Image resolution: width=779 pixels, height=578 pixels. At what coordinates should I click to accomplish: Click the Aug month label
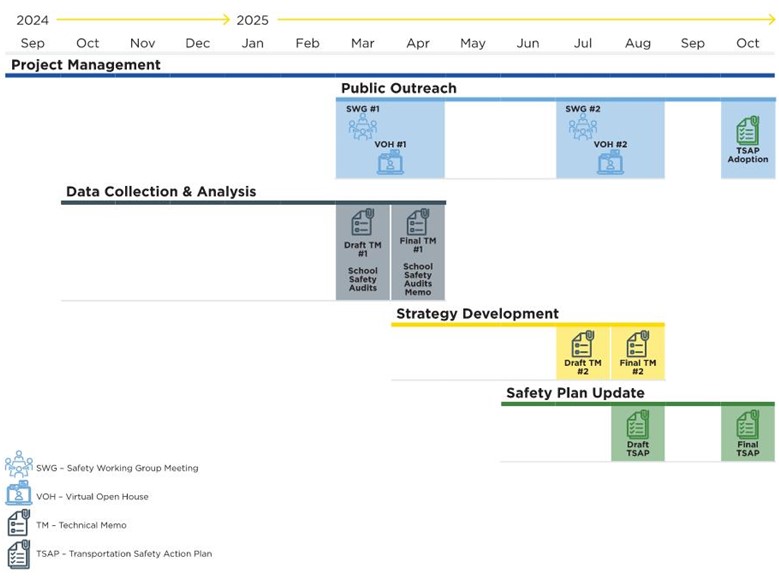[x=638, y=43]
